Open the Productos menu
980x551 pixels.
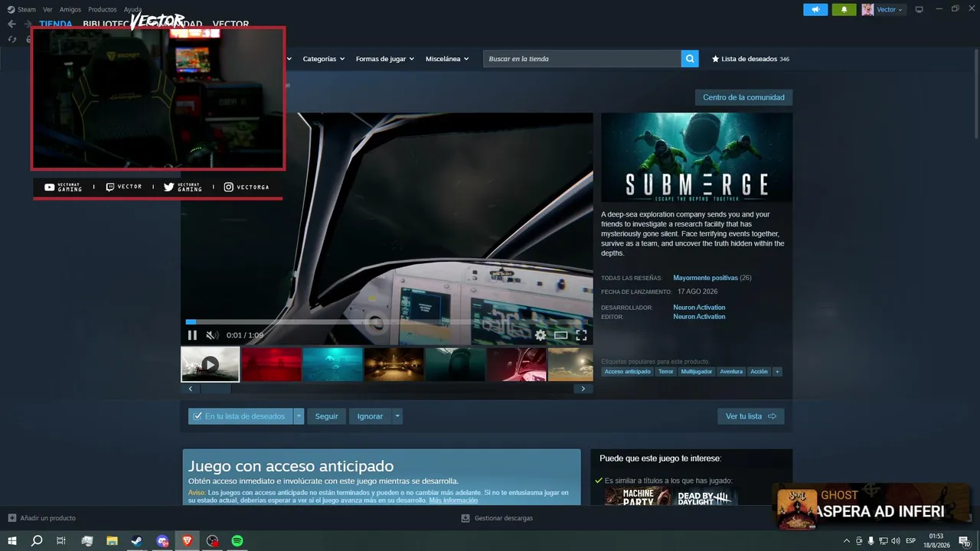(103, 9)
